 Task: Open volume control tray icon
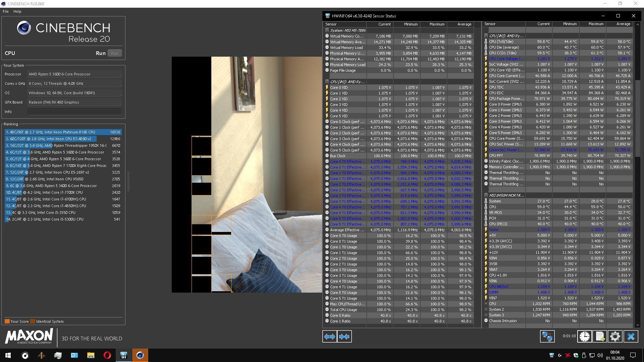(x=600, y=355)
